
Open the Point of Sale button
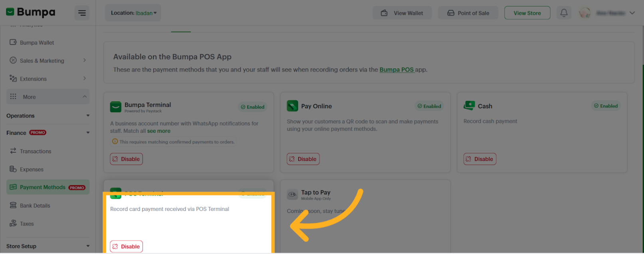pyautogui.click(x=468, y=13)
